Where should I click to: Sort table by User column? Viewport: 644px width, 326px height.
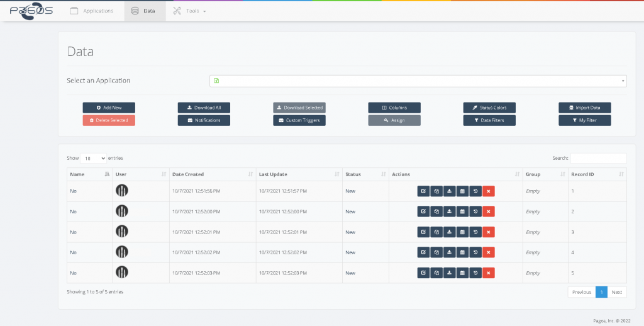(141, 174)
